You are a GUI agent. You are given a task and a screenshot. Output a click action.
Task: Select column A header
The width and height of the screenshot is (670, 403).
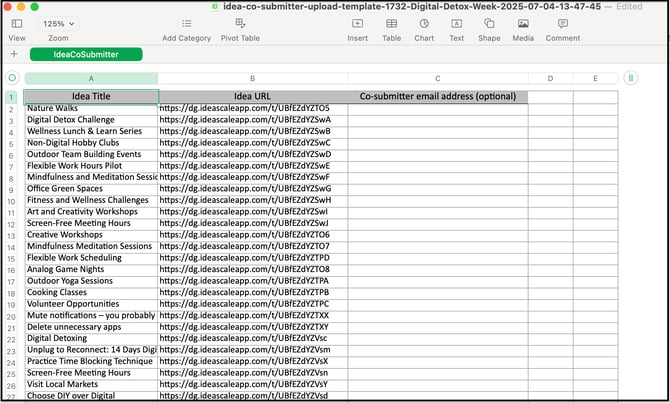tap(91, 78)
